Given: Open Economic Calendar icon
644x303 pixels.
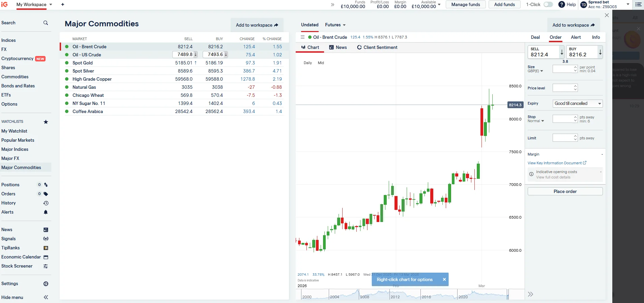Looking at the screenshot, I should [x=46, y=257].
